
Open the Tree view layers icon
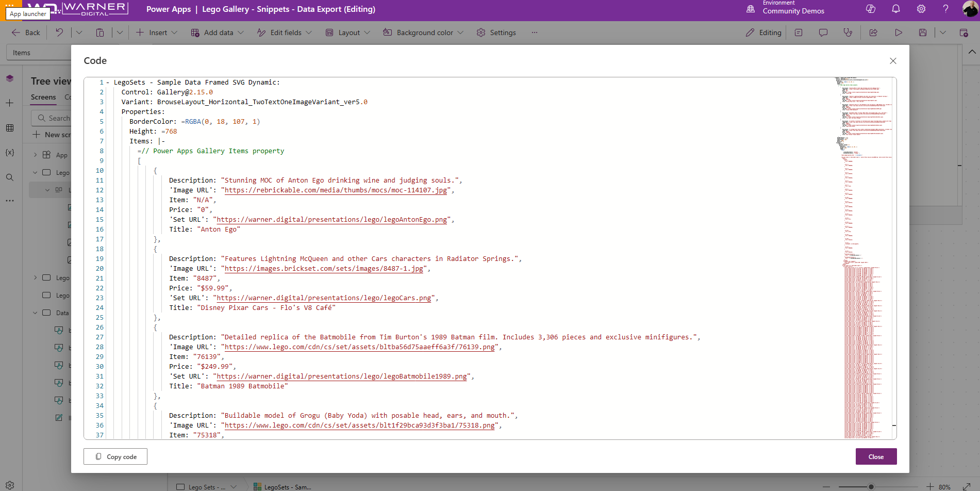coord(10,78)
